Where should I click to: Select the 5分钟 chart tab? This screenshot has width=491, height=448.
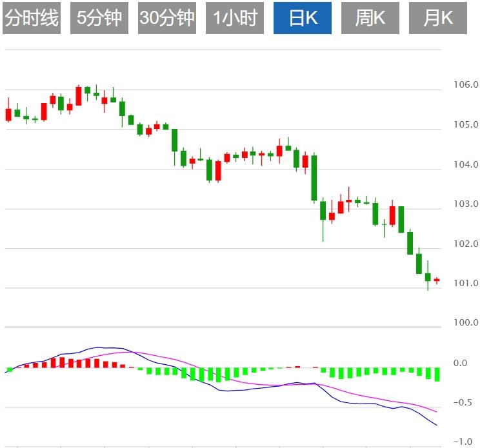(x=99, y=18)
